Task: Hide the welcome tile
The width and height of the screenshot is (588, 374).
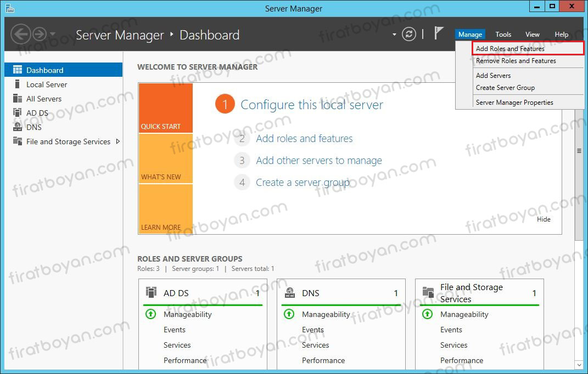Action: point(544,219)
